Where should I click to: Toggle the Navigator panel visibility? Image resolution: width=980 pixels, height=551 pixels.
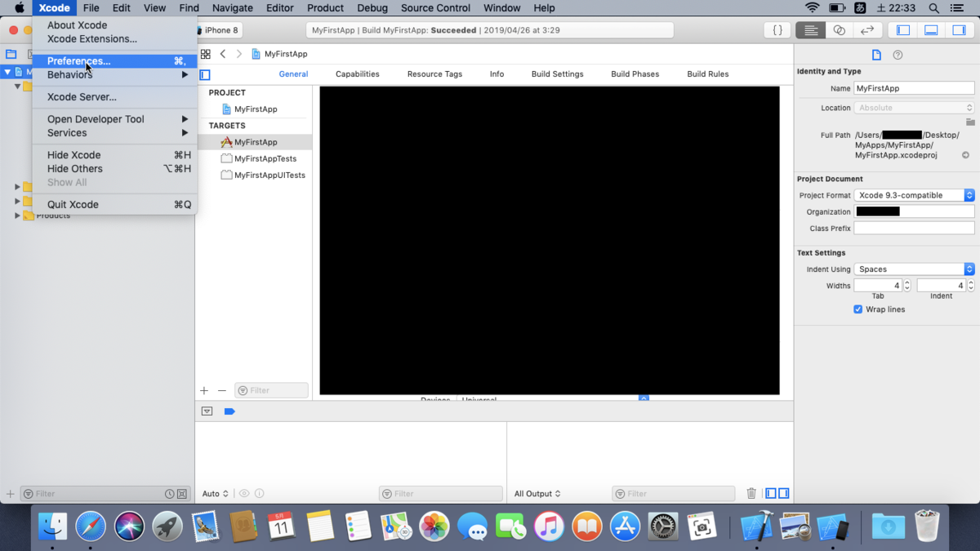pos(903,30)
